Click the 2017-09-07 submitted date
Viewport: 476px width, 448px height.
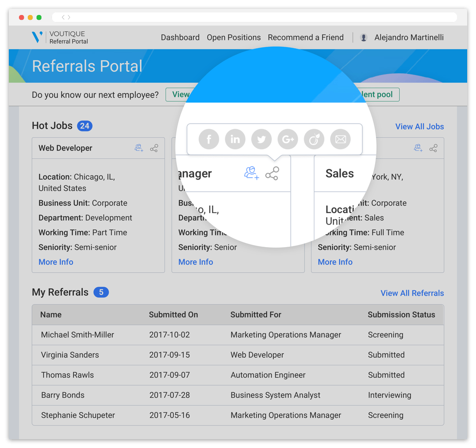[x=169, y=375]
